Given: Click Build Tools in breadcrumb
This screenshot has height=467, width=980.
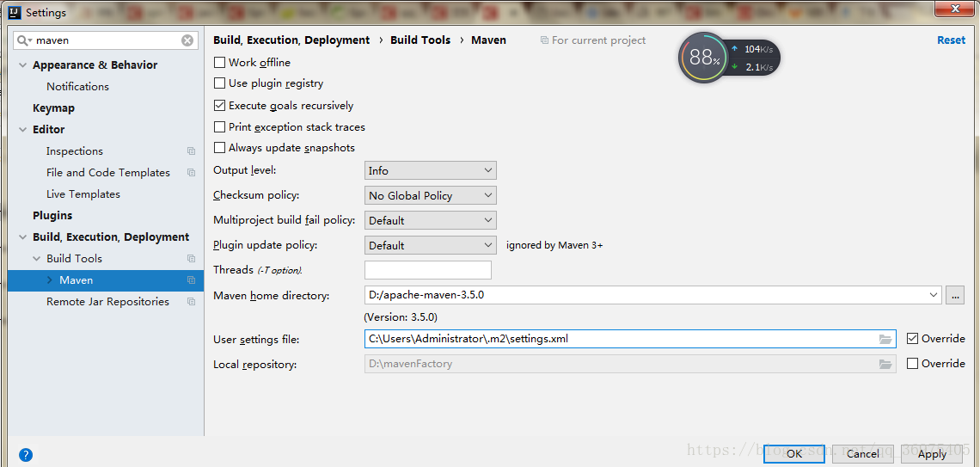Looking at the screenshot, I should 420,40.
